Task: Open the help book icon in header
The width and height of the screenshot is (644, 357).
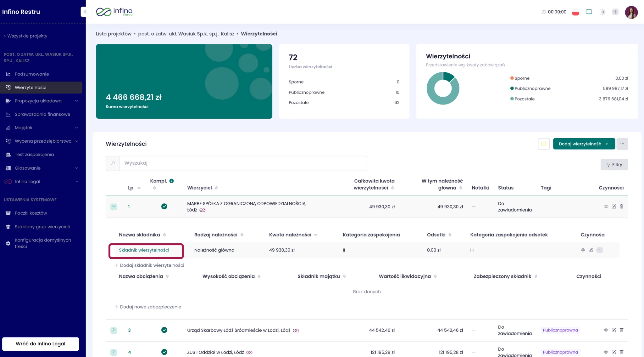Action: coord(589,12)
